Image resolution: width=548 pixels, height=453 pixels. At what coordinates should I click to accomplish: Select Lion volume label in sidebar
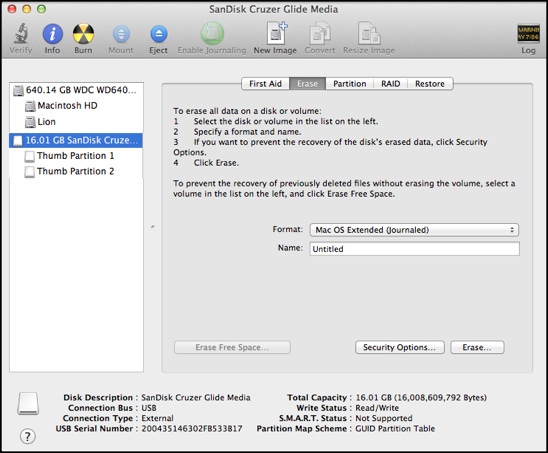(46, 122)
